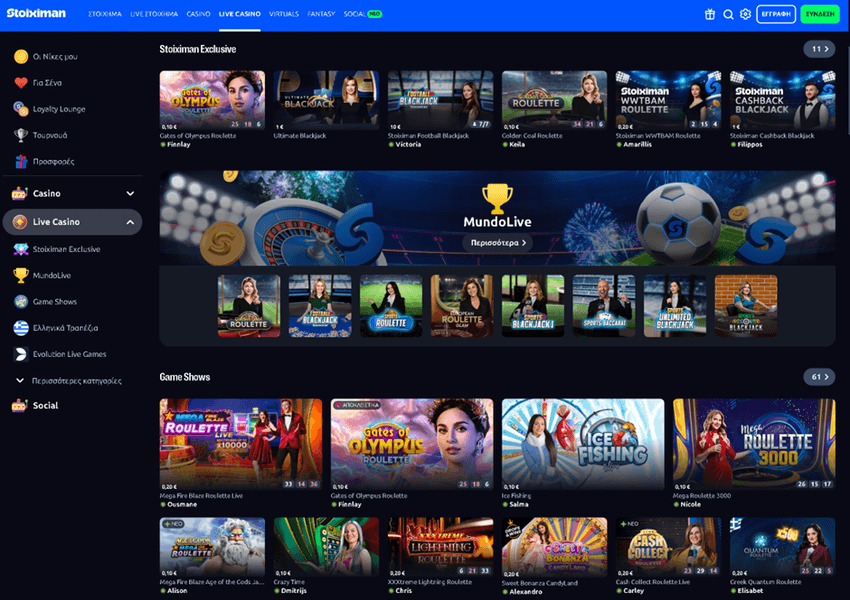The image size is (850, 600).
Task: Expand the Casino sidebar section chevron
Action: pos(130,193)
